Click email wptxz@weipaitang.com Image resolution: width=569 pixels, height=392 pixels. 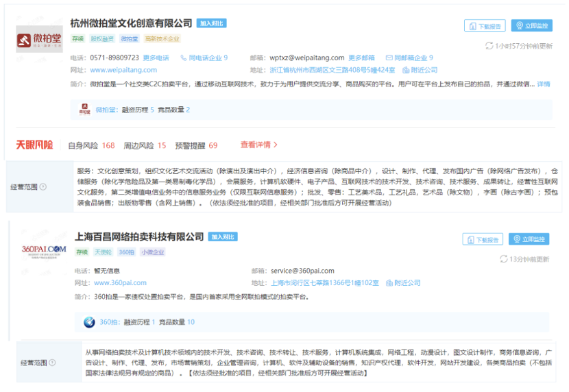pos(307,58)
